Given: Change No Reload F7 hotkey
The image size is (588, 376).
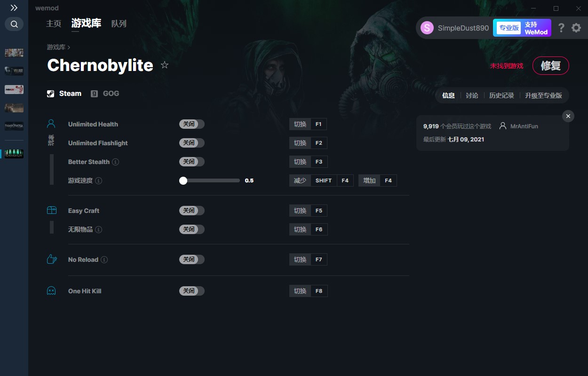Looking at the screenshot, I should (x=308, y=259).
